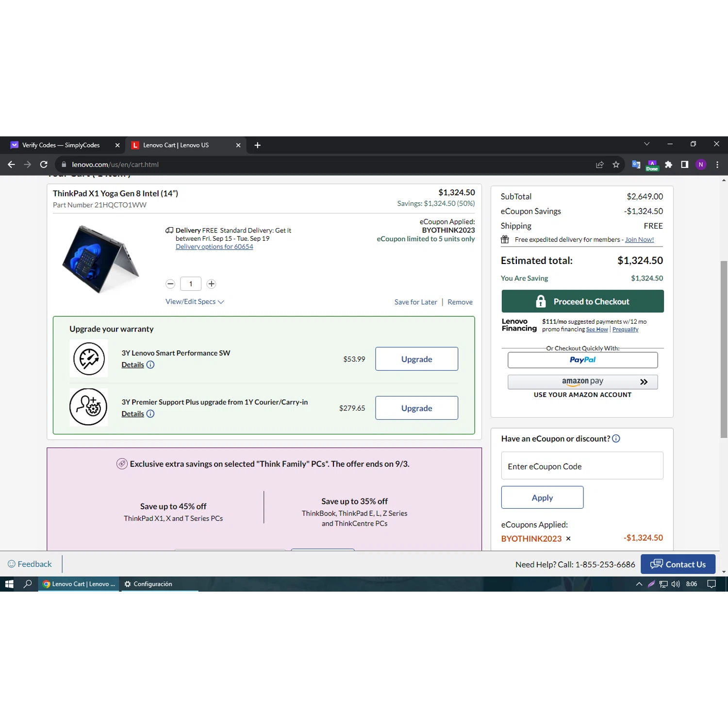Click the browser forward arrow

coord(28,165)
